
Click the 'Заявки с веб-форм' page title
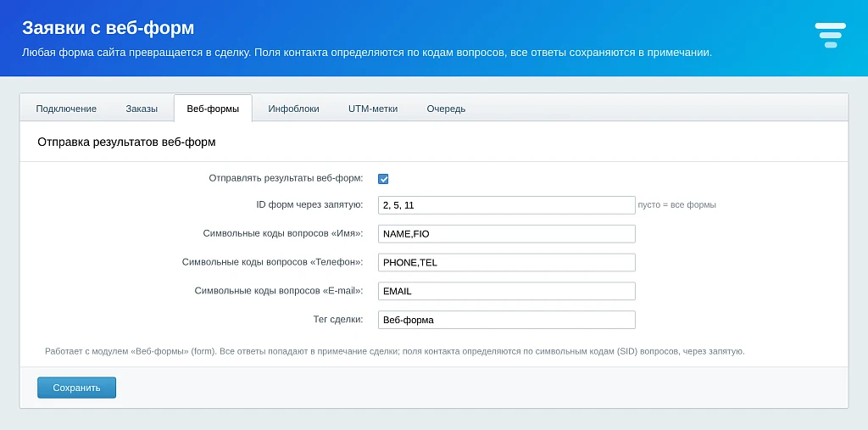[x=108, y=28]
